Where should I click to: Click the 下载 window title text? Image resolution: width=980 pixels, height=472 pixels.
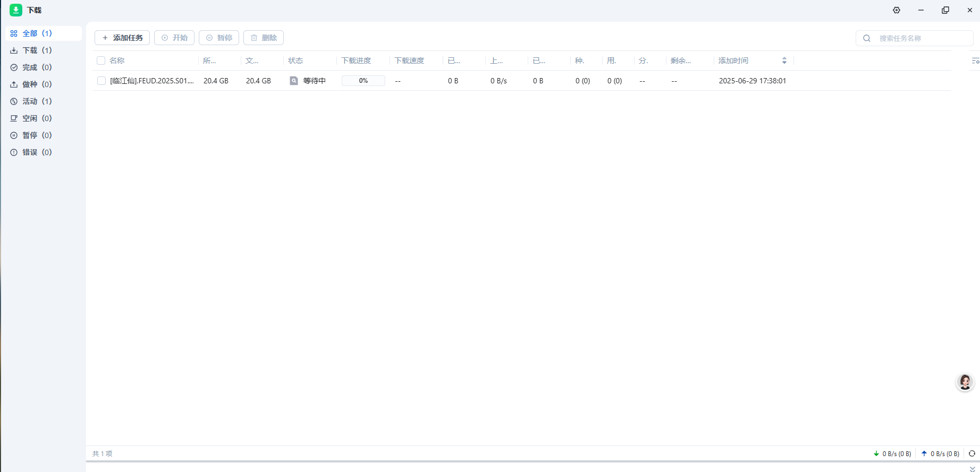35,10
